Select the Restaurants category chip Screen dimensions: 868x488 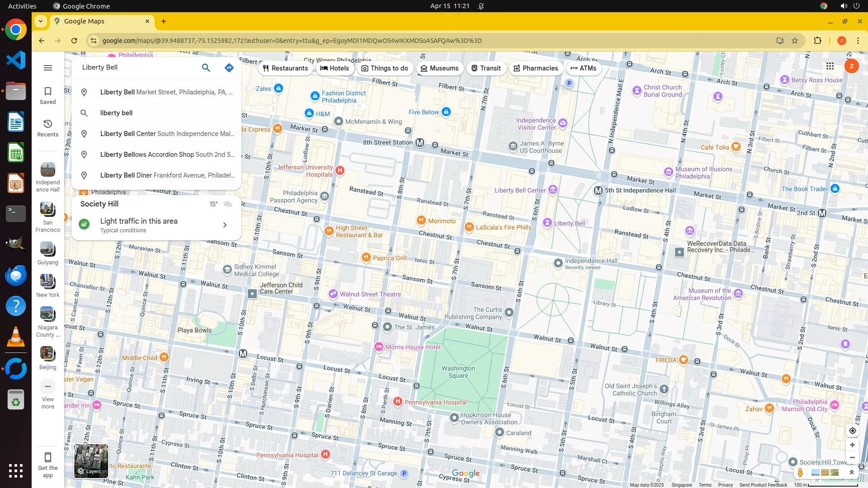click(x=285, y=68)
